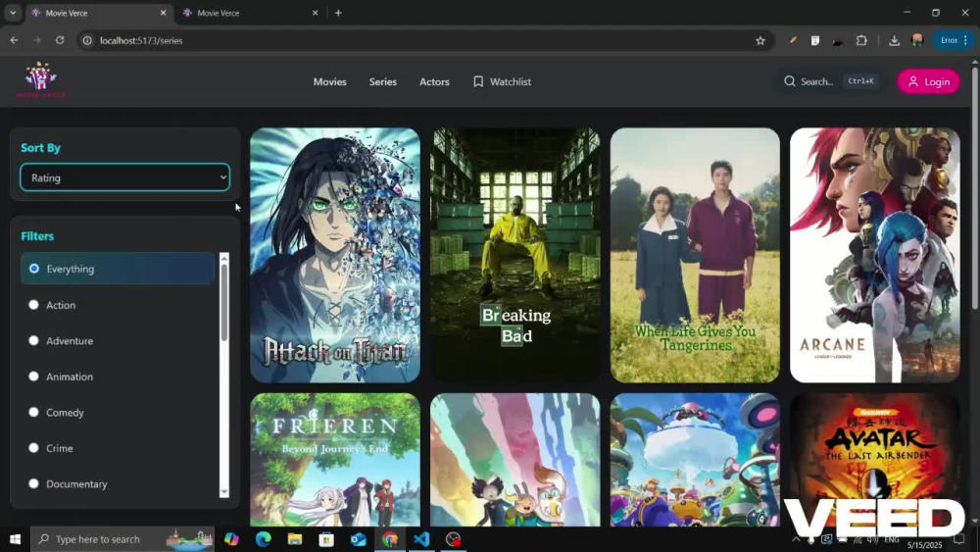Open When Life Gives You Tangerines poster

[695, 255]
